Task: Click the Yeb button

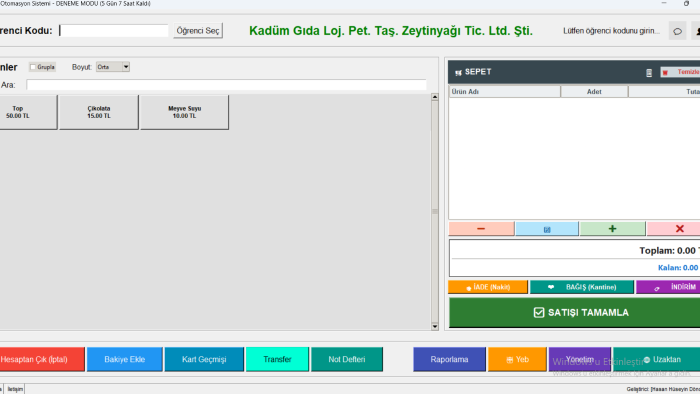Action: pos(517,359)
